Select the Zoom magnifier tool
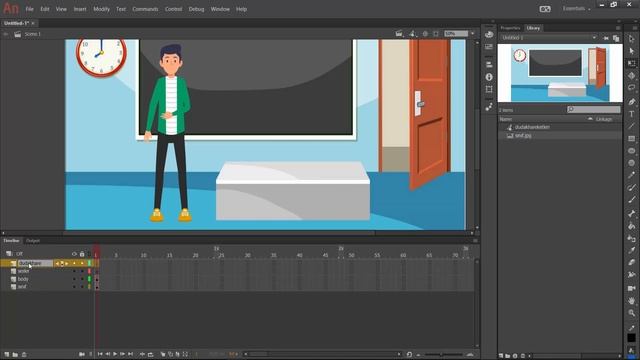Image resolution: width=640 pixels, height=360 pixels. click(x=631, y=313)
